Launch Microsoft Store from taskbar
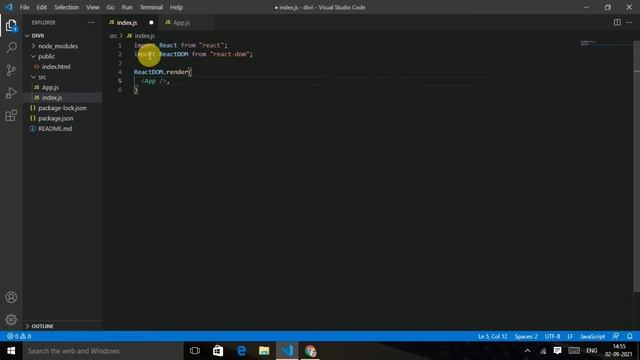Viewport: 640px width, 360px height. 218,351
